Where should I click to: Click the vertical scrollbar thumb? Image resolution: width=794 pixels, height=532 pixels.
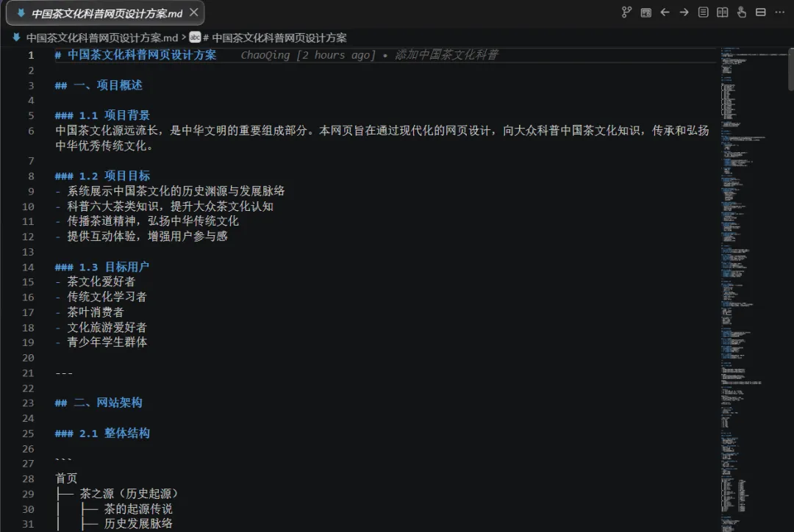[790, 70]
